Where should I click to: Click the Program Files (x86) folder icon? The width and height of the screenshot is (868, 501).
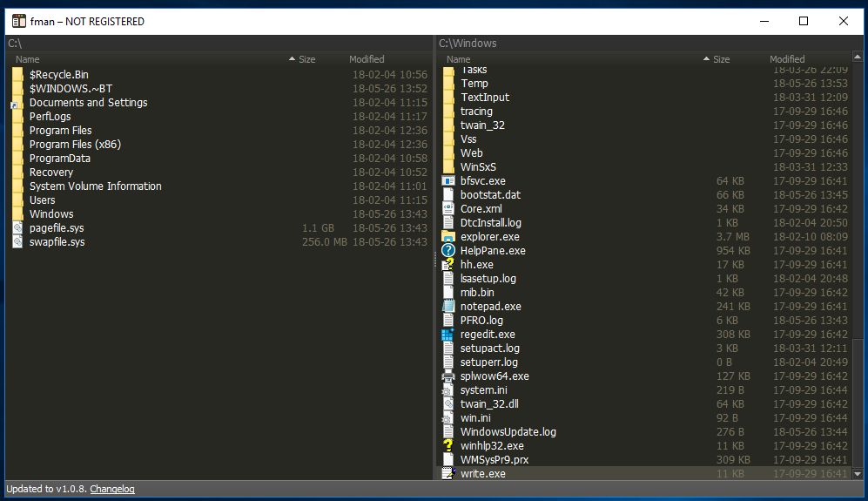17,144
